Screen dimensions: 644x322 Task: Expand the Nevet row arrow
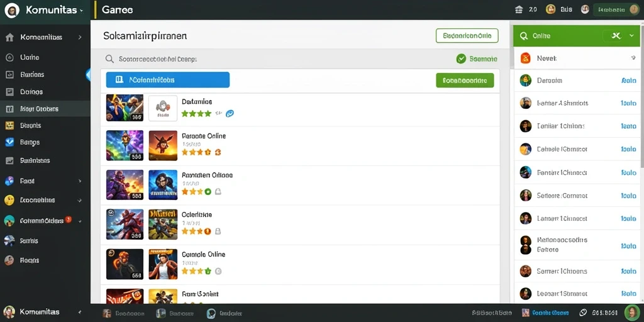coord(633,58)
